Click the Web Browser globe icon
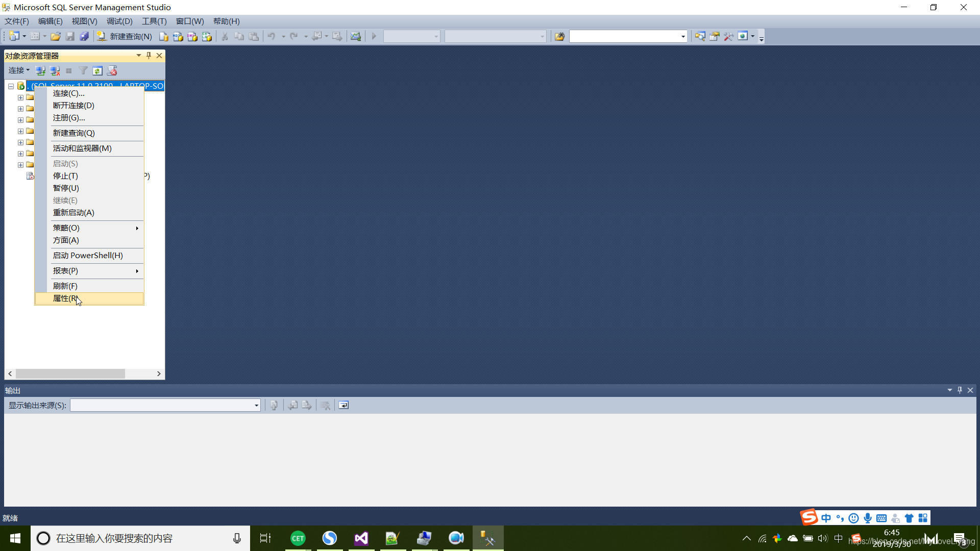Viewport: 980px width, 551px height. pyautogui.click(x=743, y=36)
